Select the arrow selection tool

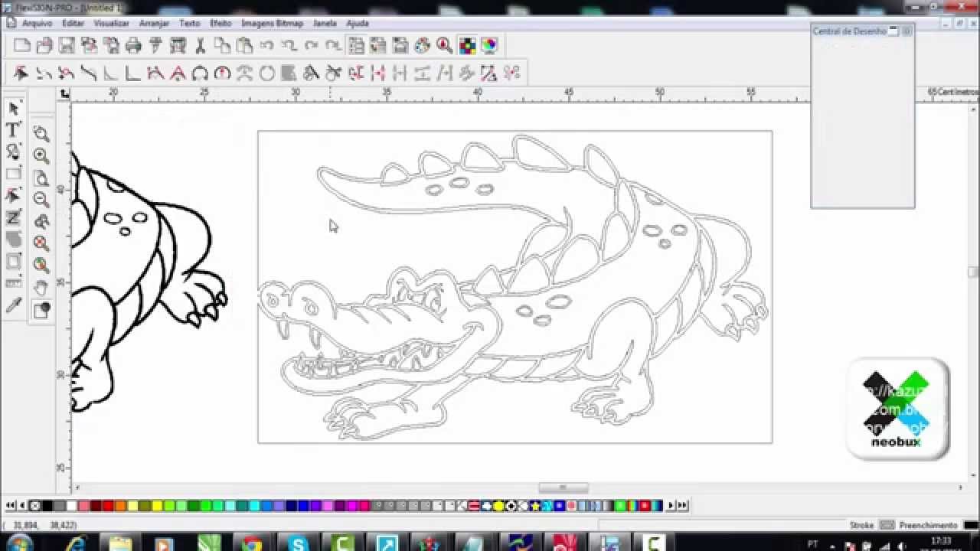(x=14, y=109)
